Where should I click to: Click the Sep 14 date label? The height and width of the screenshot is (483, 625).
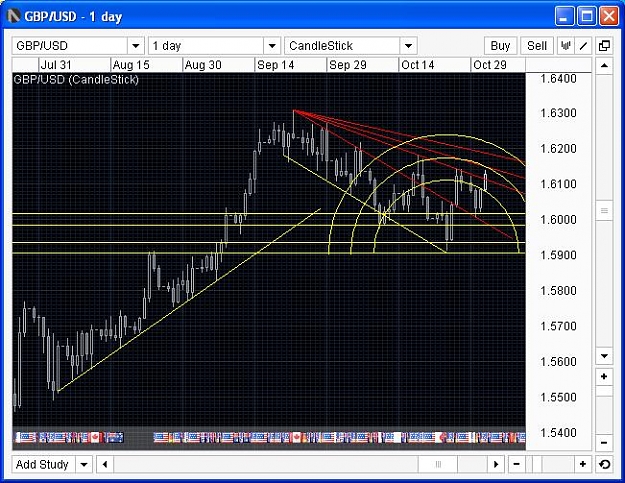click(x=275, y=65)
